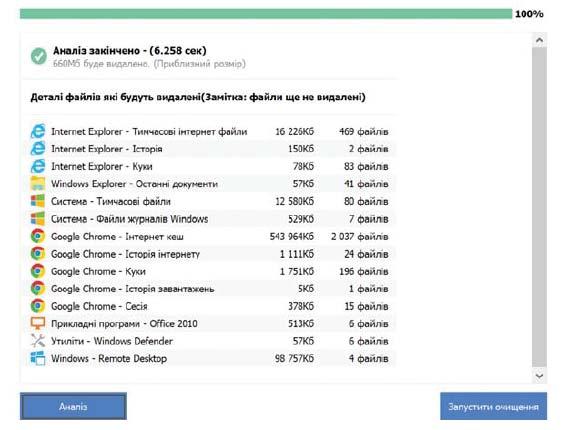Select the Remote Desktop Windows icon
Image resolution: width=571 pixels, height=430 pixels.
coord(38,358)
